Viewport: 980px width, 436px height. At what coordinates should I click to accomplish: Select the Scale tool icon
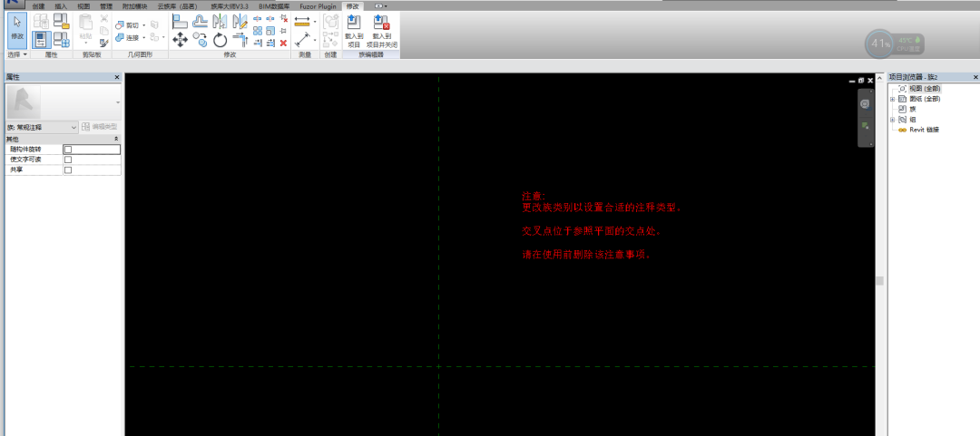[270, 31]
